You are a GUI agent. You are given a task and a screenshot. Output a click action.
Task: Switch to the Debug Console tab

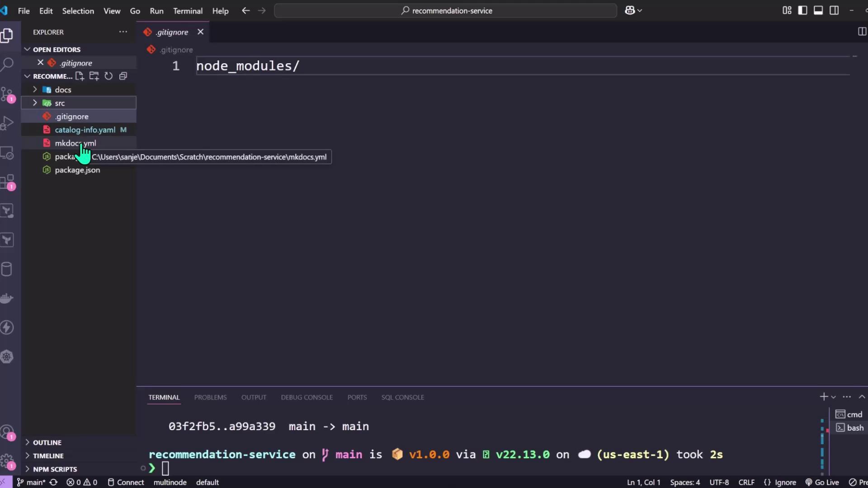(x=307, y=397)
